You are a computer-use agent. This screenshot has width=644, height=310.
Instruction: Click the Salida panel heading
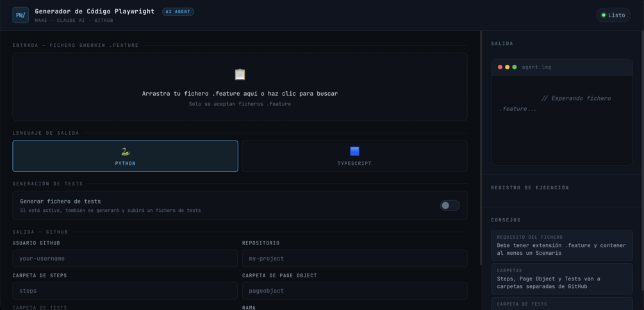coord(502,44)
